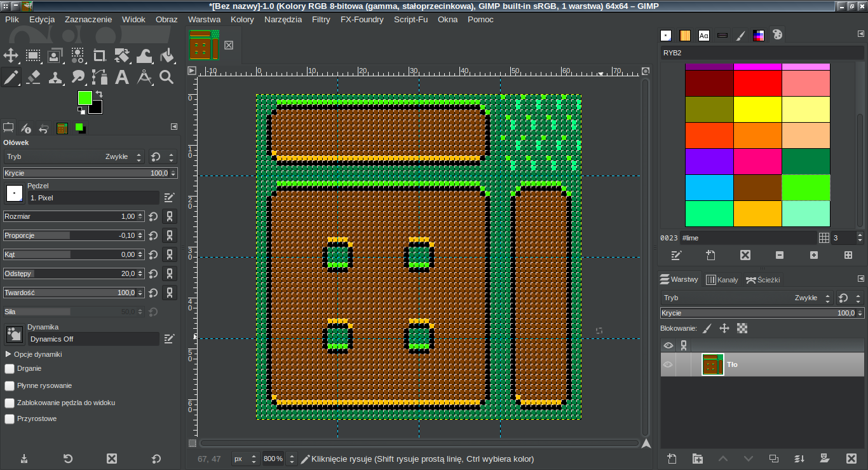Screen dimensions: 868x470
Task: Adjust the pencil Krycie opacity slider
Action: 90,173
